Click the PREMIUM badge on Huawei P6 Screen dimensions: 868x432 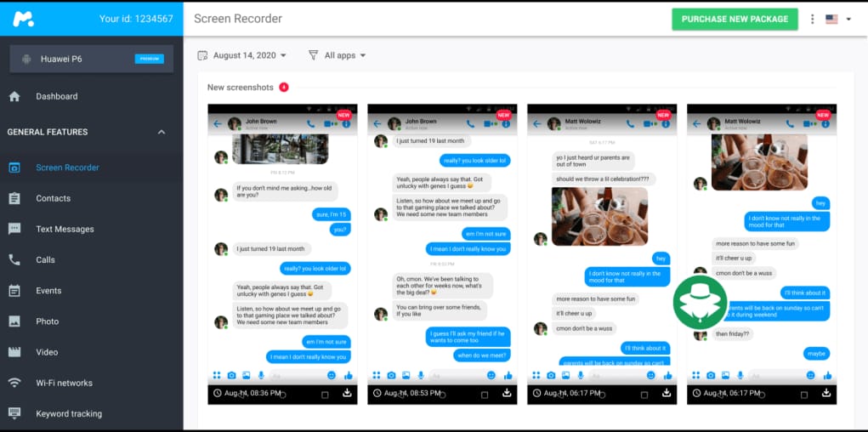click(150, 59)
